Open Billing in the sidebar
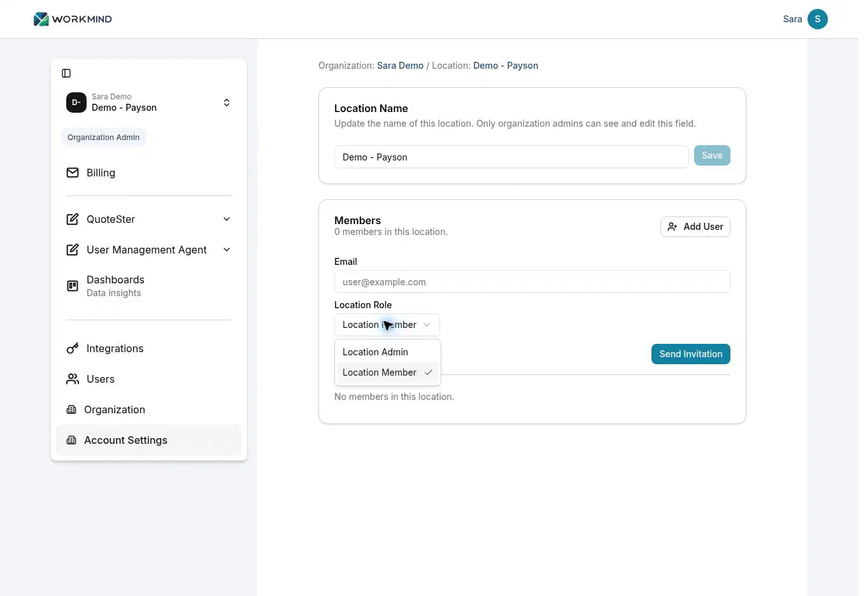 (149, 173)
